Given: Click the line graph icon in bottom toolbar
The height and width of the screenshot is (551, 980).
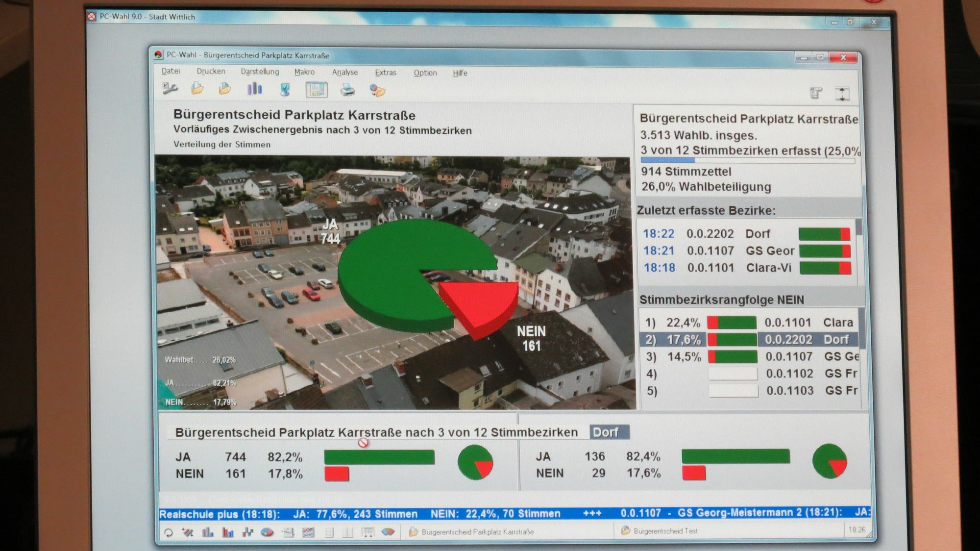Looking at the screenshot, I should [x=308, y=532].
